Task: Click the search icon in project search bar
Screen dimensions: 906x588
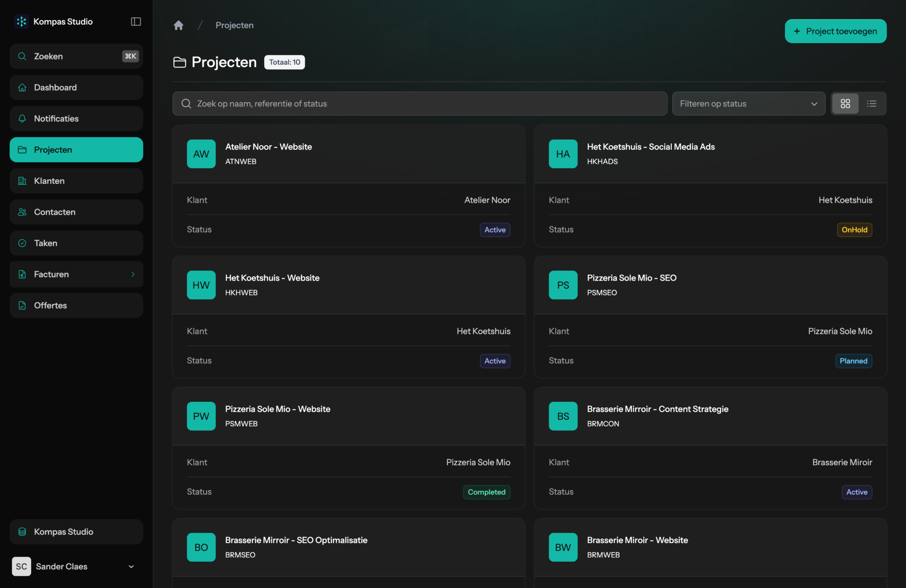Action: 186,104
